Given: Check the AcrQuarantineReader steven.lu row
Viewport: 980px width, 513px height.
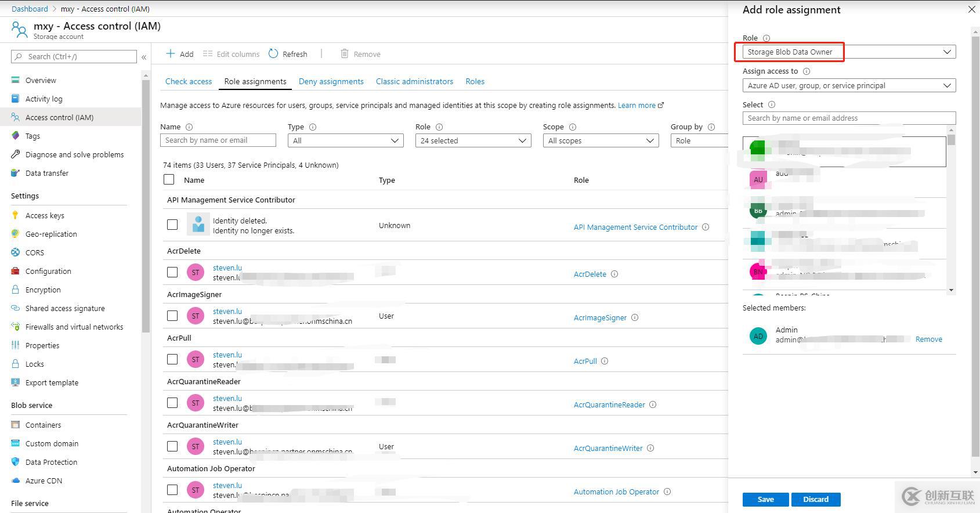Looking at the screenshot, I should click(x=172, y=403).
